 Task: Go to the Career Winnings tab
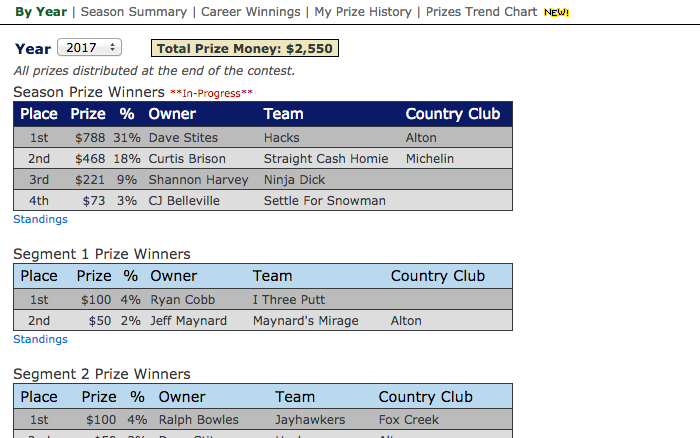click(250, 12)
